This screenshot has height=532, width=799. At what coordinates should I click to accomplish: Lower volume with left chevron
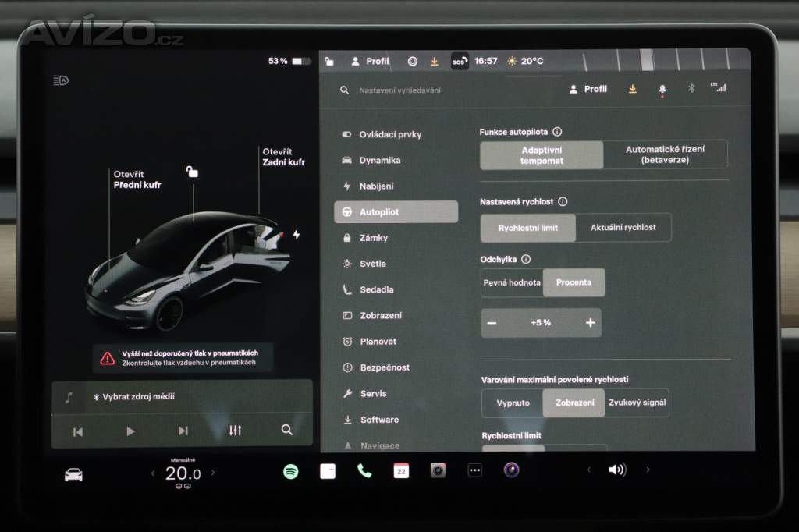click(589, 470)
